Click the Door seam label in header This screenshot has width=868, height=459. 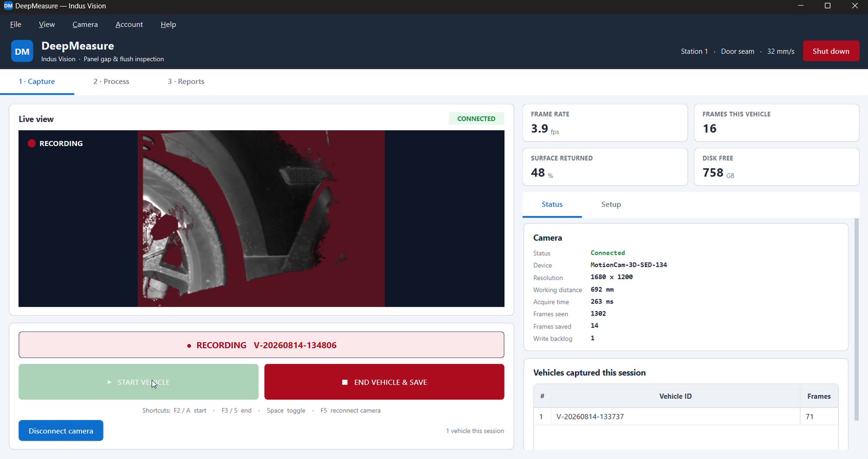coord(737,52)
